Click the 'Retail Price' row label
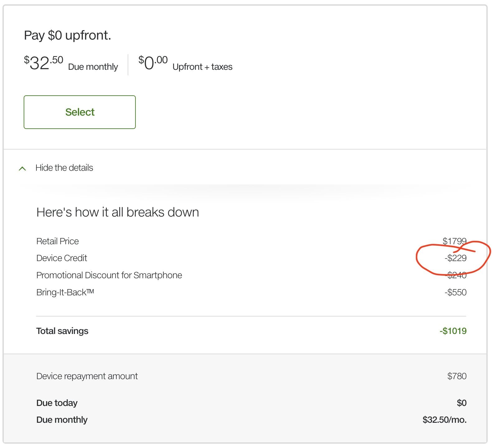Viewport: 492px width, 448px height. click(58, 241)
